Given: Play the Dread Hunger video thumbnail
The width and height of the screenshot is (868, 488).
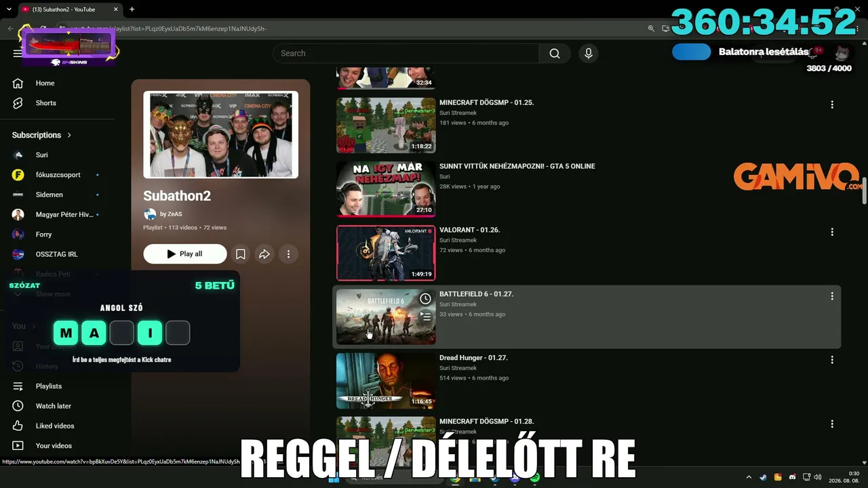Looking at the screenshot, I should 386,381.
